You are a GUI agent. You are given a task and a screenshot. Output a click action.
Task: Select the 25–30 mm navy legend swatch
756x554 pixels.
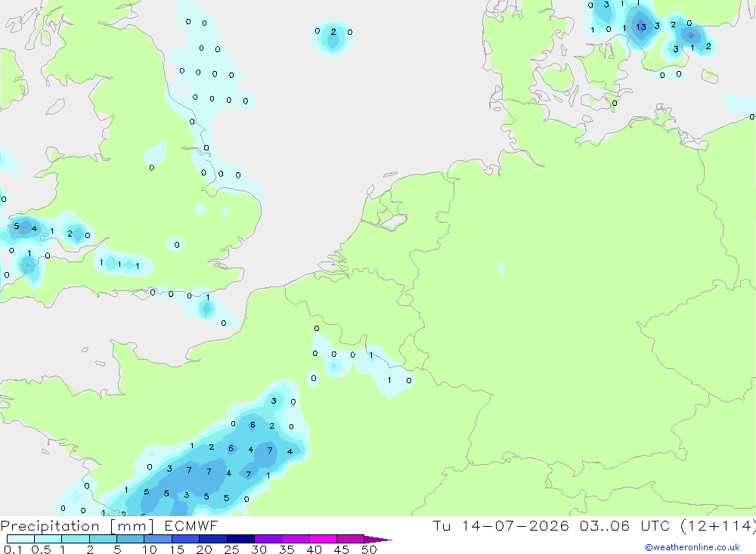240,539
